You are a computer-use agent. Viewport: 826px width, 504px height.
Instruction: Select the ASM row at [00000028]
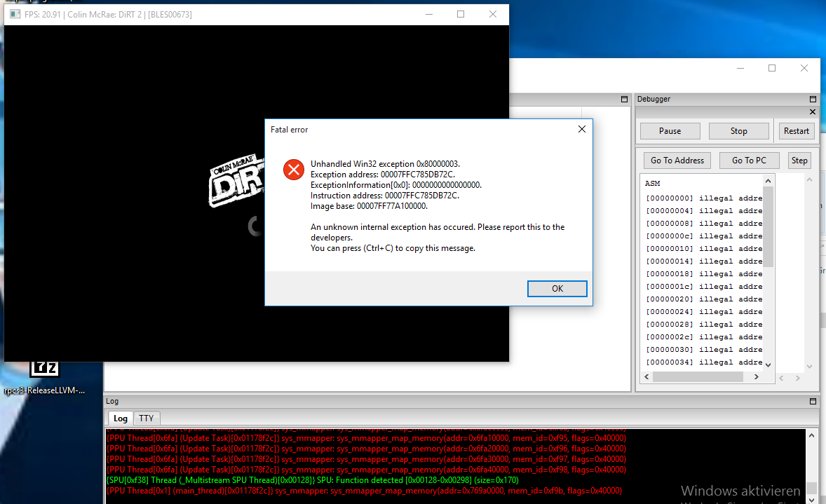(704, 325)
